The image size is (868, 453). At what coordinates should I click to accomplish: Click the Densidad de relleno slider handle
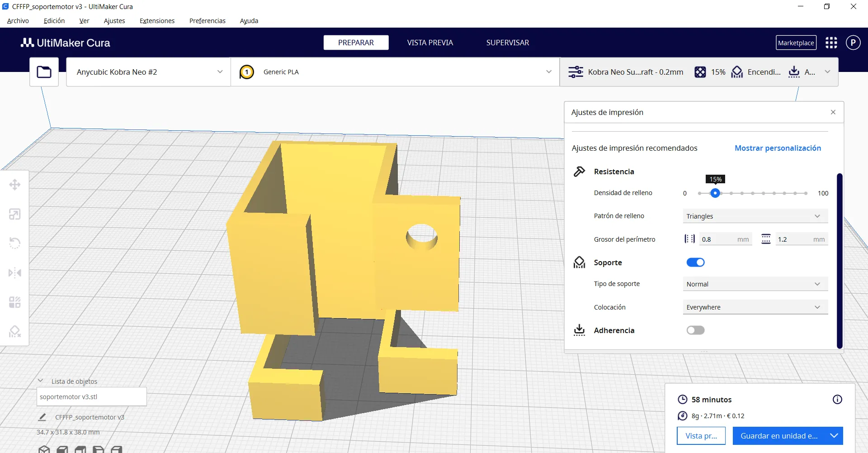pos(715,193)
